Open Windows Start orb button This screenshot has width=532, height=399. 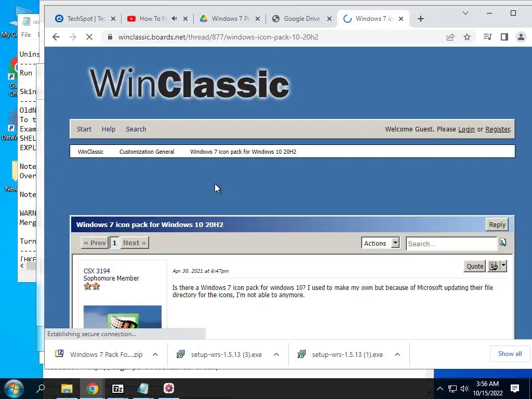tap(14, 389)
